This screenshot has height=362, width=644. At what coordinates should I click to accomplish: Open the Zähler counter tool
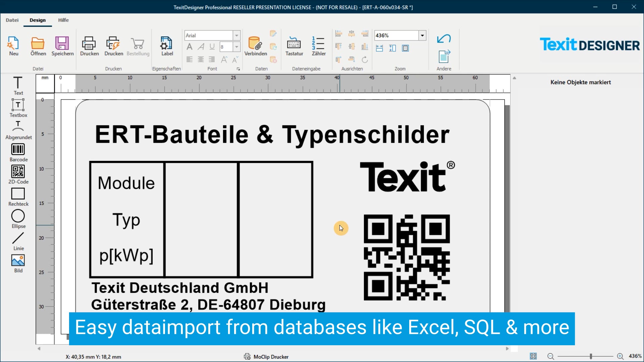click(318, 46)
